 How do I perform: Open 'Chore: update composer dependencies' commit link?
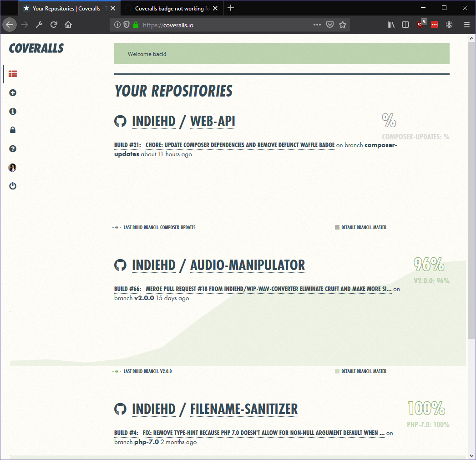point(240,145)
